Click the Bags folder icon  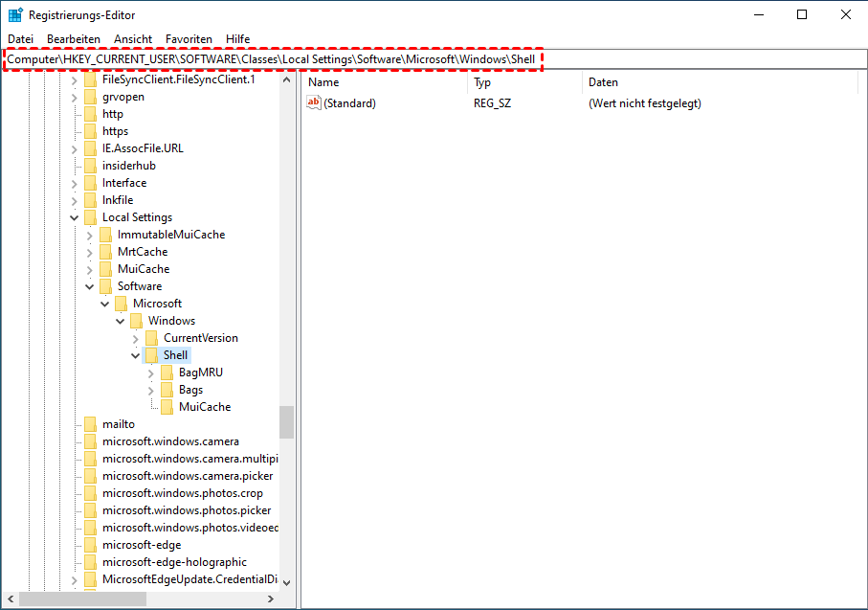pos(167,390)
